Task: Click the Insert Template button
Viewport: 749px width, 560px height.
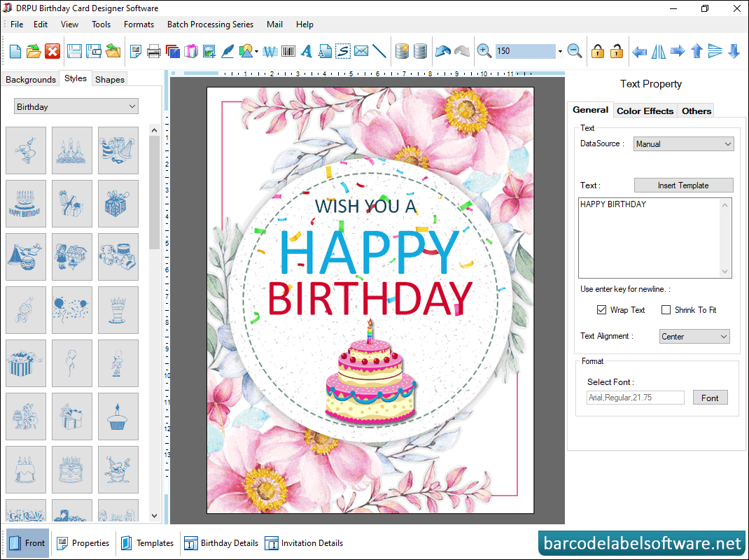Action: coord(684,185)
